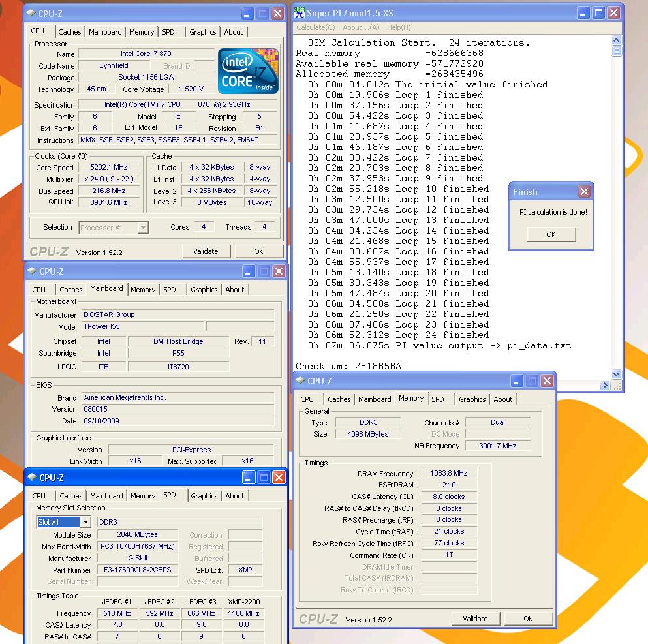Click CPU-Z title icon in Memory window

[300, 380]
